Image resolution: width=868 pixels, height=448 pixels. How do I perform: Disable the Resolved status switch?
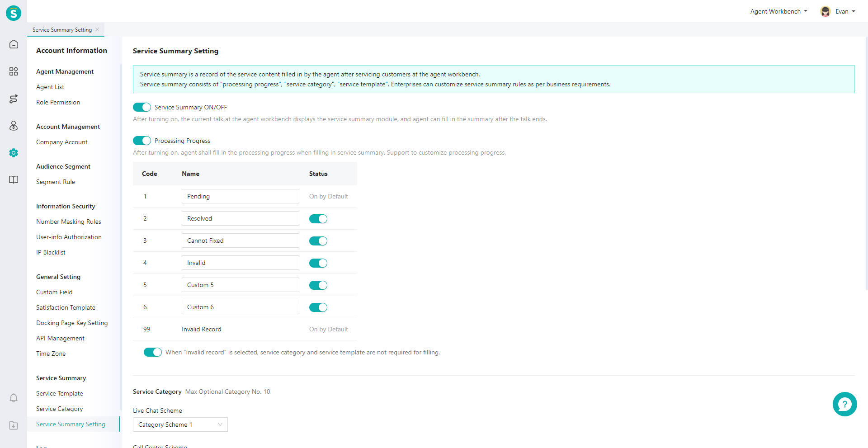[x=318, y=219]
